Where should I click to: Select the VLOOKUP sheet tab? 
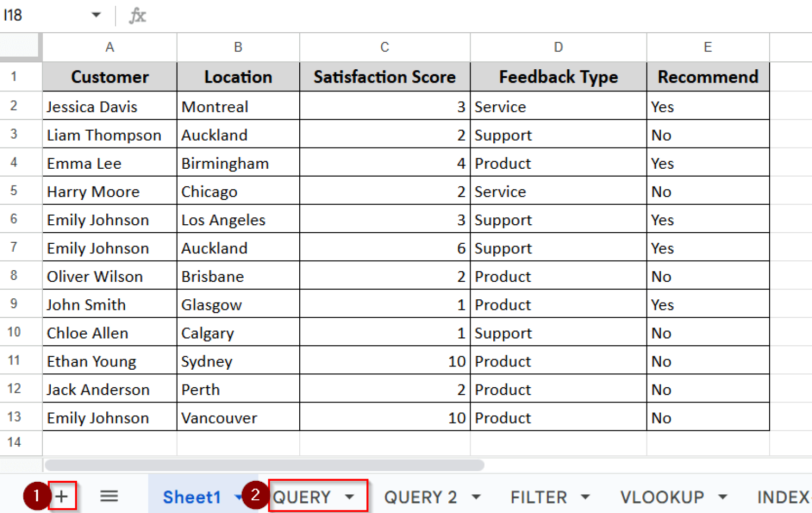point(662,497)
